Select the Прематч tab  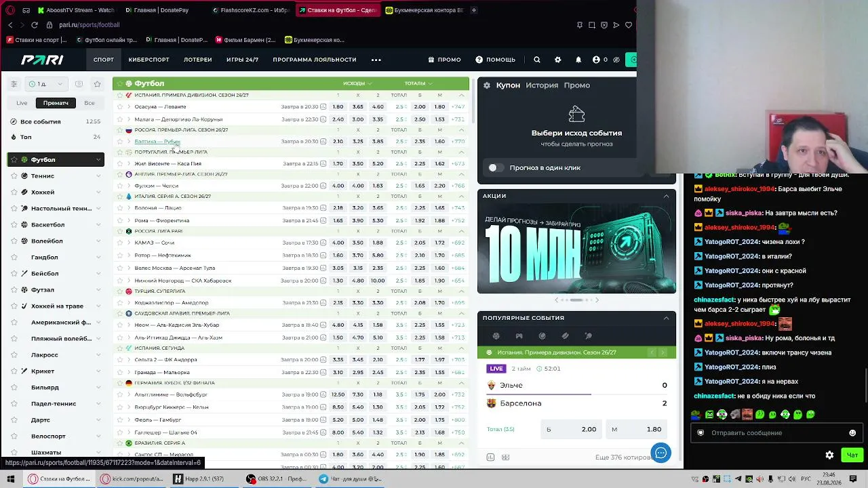pyautogui.click(x=56, y=103)
